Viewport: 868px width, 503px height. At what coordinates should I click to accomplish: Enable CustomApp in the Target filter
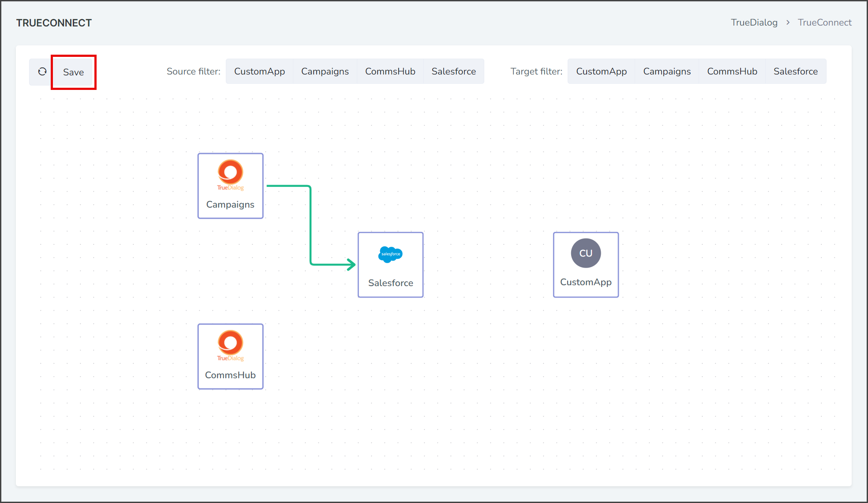pyautogui.click(x=601, y=71)
